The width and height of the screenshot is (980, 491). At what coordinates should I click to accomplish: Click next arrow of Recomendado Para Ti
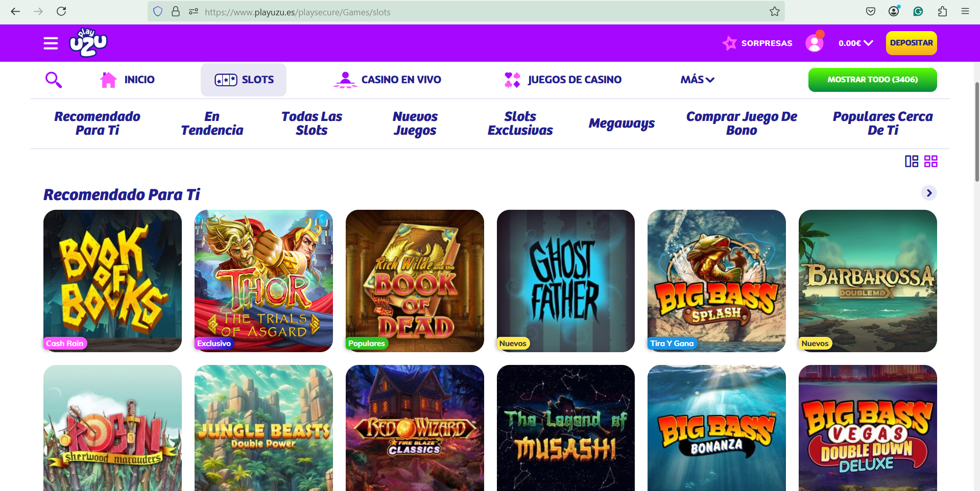coord(929,193)
